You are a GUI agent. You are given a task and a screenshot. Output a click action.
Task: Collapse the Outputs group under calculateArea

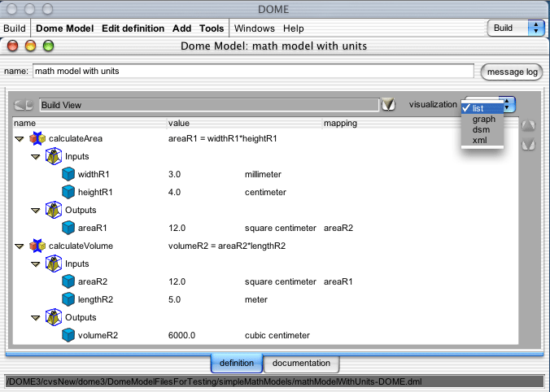tap(36, 211)
